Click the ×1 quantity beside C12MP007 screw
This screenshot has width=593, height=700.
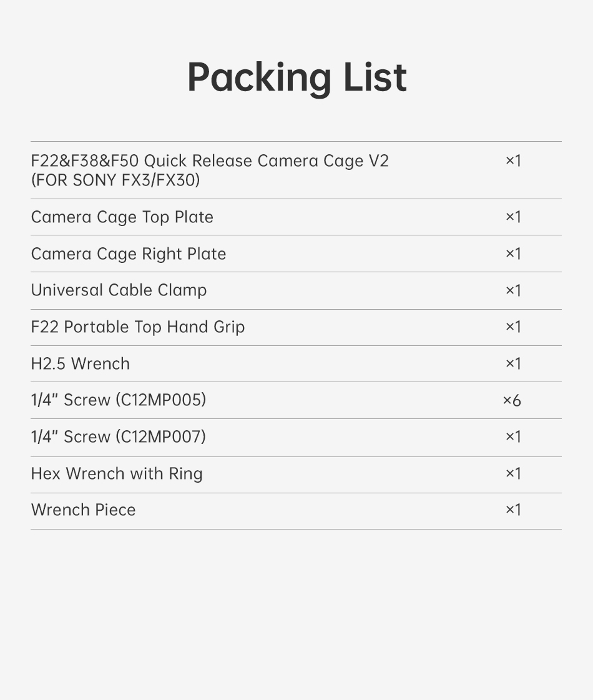pos(513,436)
